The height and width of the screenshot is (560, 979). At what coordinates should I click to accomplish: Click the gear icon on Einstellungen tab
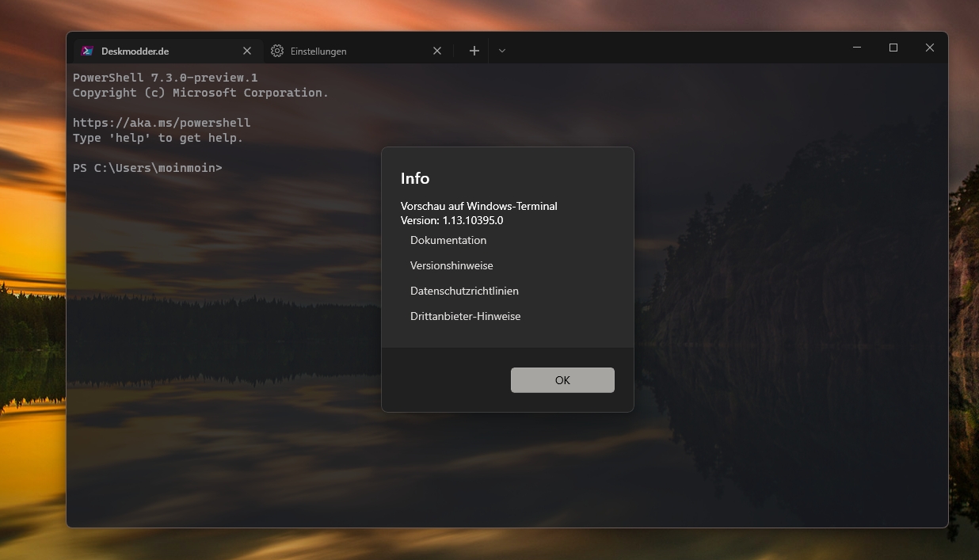277,51
